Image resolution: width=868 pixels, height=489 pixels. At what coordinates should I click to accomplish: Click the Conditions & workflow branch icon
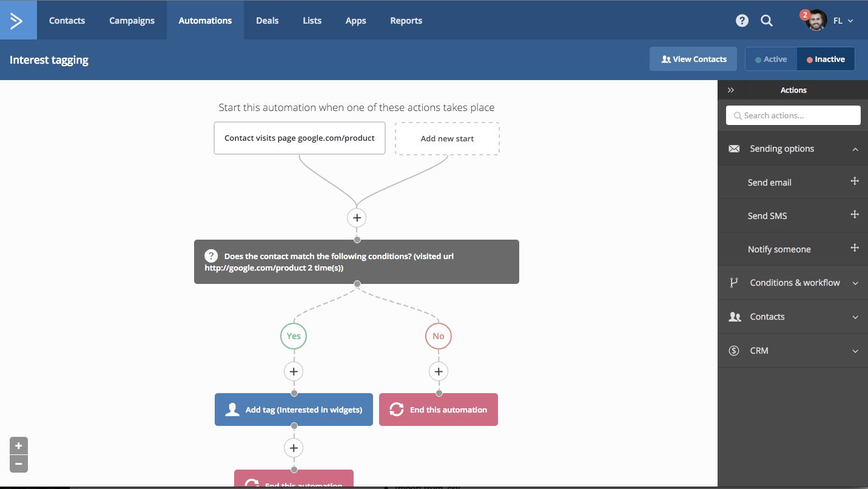tap(735, 282)
